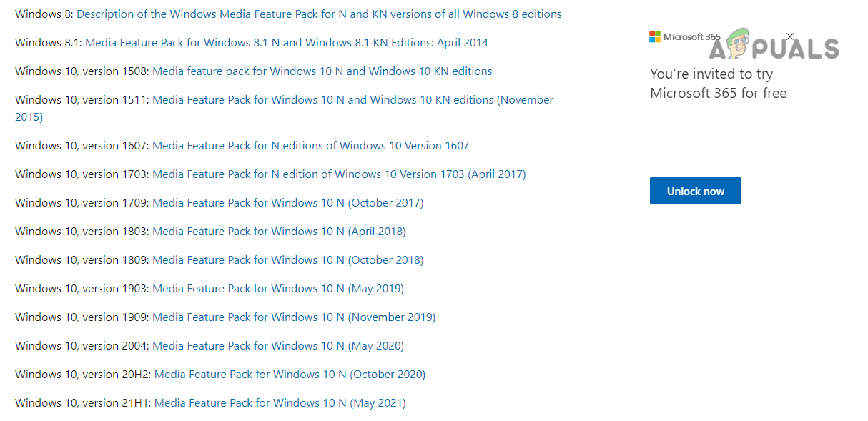Image resolution: width=868 pixels, height=421 pixels.
Task: Open Media Feature Pack May 2020 link
Action: click(278, 346)
